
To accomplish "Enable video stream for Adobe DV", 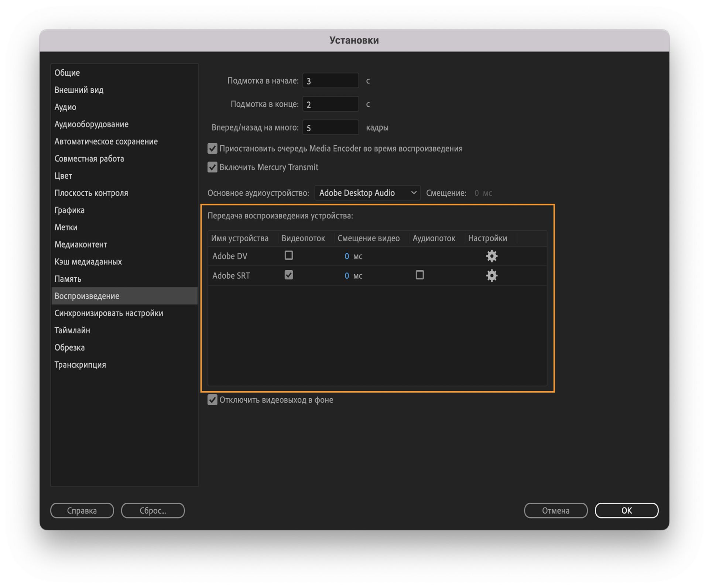I will [x=288, y=255].
